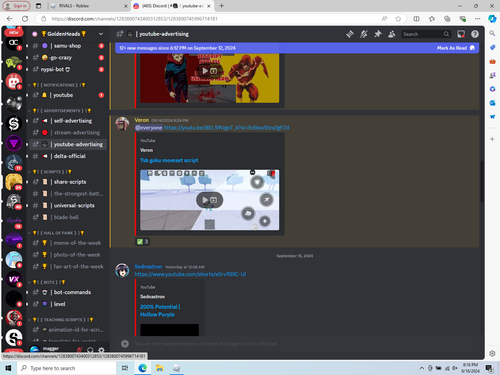Viewport: 500px width, 375px height.
Task: Open Tsb goku moveset script title link
Action: 169,160
